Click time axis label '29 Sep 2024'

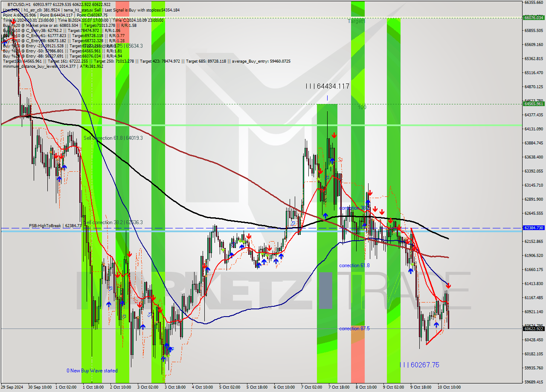(12, 387)
